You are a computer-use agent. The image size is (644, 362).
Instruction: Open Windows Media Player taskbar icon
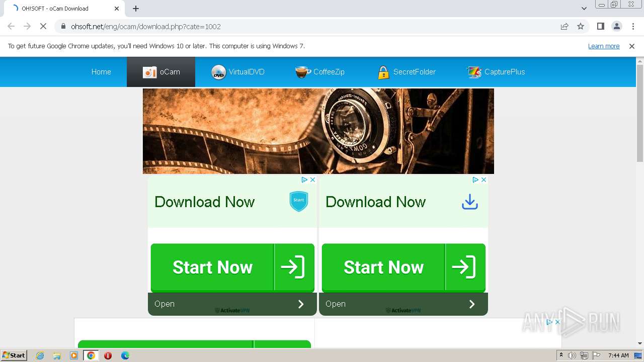click(x=74, y=355)
